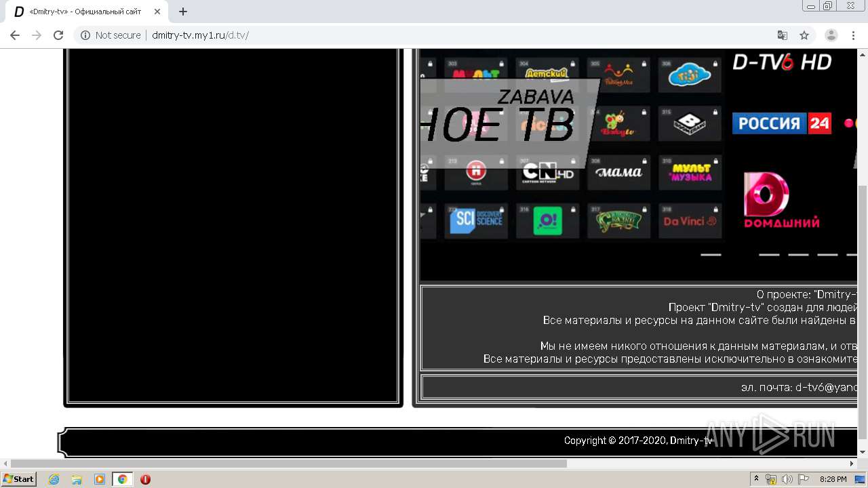Click the D-TV6 HD channel logo
Viewport: 868px width, 488px height.
click(782, 62)
